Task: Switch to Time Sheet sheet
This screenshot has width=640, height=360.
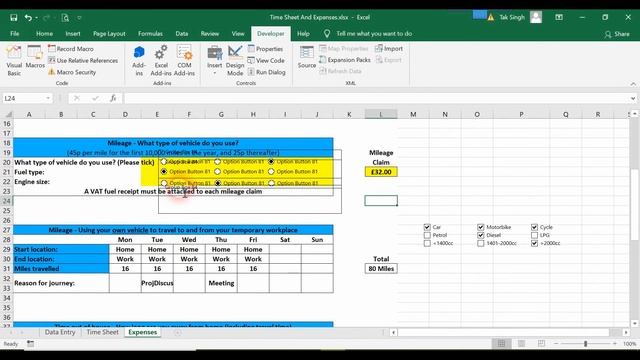Action: click(102, 332)
